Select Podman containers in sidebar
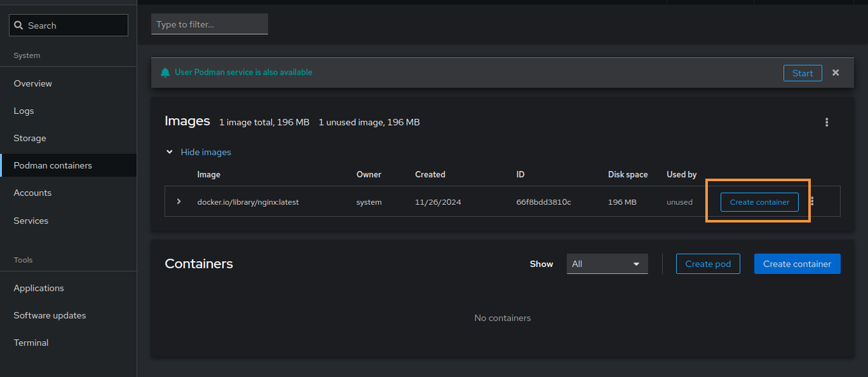The height and width of the screenshot is (377, 868). click(68, 165)
